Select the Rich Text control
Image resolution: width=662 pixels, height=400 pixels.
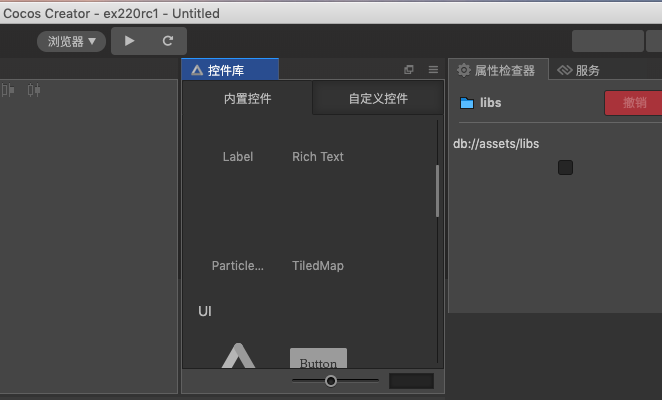click(x=318, y=157)
